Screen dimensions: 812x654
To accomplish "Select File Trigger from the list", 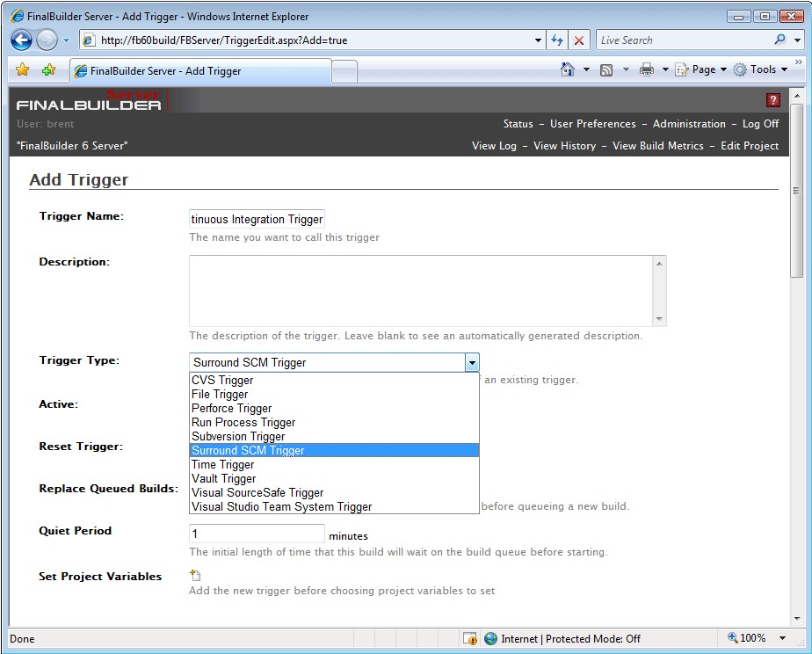I will pos(334,394).
